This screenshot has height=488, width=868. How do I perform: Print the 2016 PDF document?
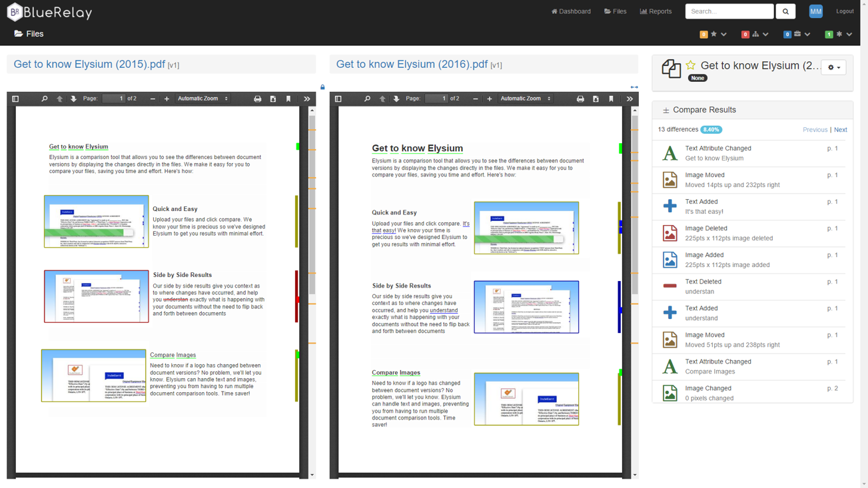pyautogui.click(x=580, y=99)
